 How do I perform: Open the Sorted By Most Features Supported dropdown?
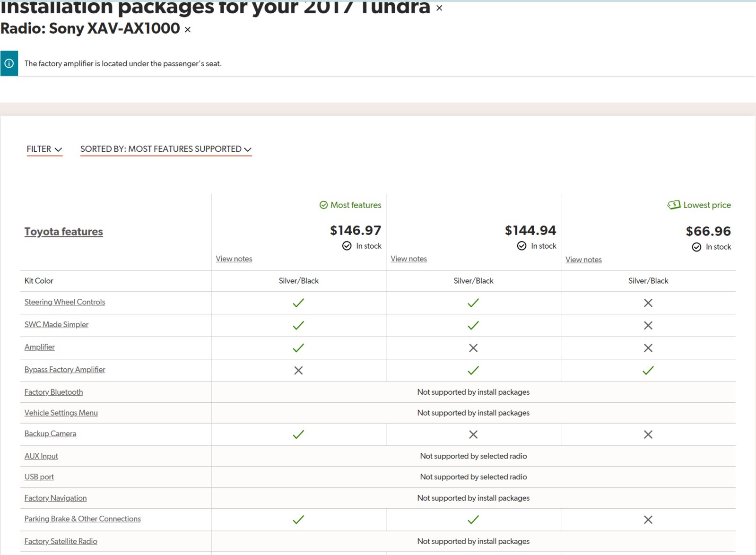(166, 149)
